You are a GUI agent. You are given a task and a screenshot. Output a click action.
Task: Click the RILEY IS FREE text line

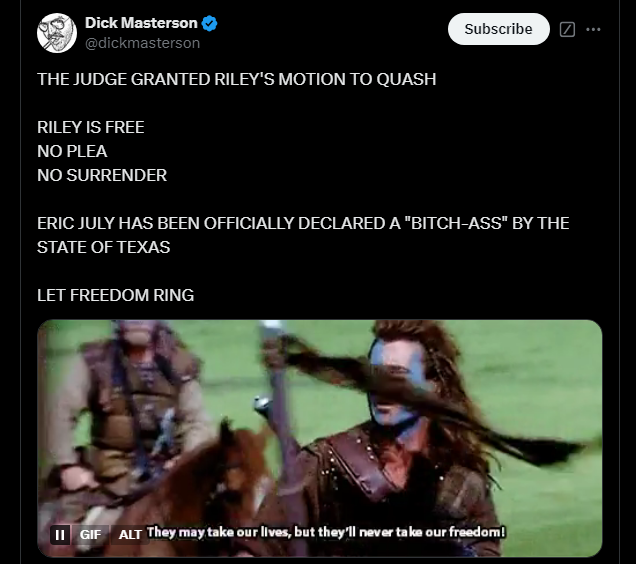click(x=91, y=127)
